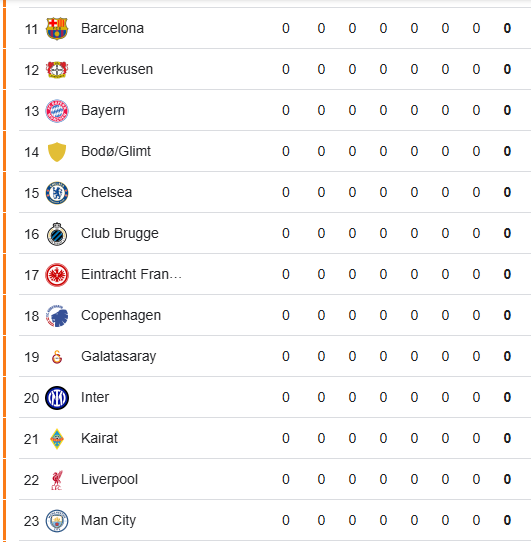Click the Club Brugge crest icon
Screen dimensions: 531x542
(x=57, y=234)
